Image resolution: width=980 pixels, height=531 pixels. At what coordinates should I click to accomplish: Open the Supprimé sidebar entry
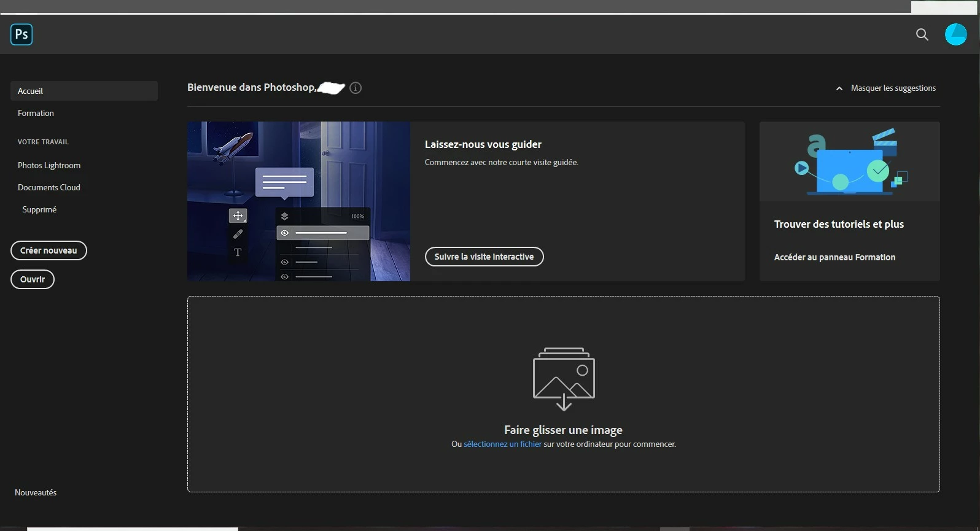[39, 209]
